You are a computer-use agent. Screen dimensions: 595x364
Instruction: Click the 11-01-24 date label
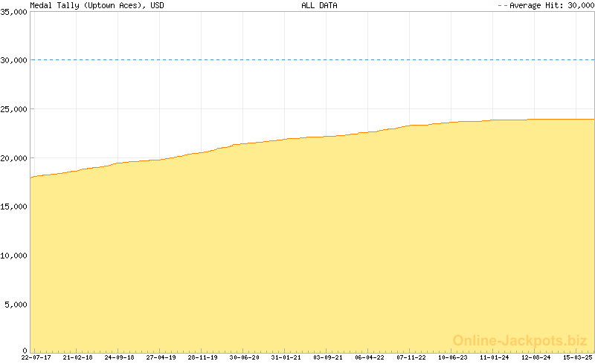point(495,357)
